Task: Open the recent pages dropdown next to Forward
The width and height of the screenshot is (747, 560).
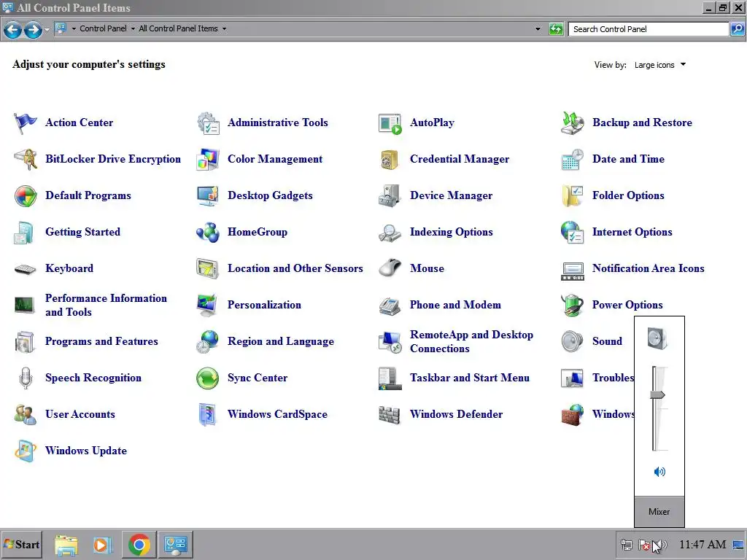Action: coord(47,29)
